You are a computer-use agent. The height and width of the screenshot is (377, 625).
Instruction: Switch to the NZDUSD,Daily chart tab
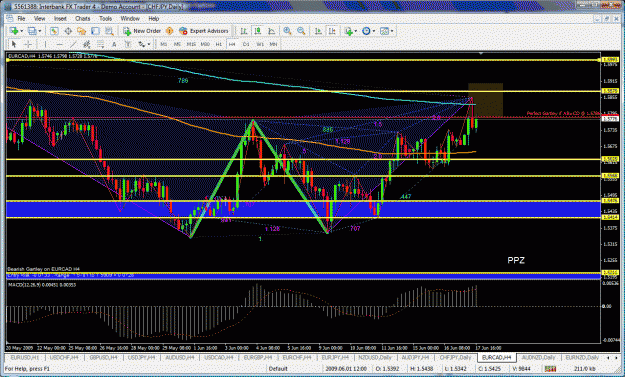pyautogui.click(x=375, y=358)
